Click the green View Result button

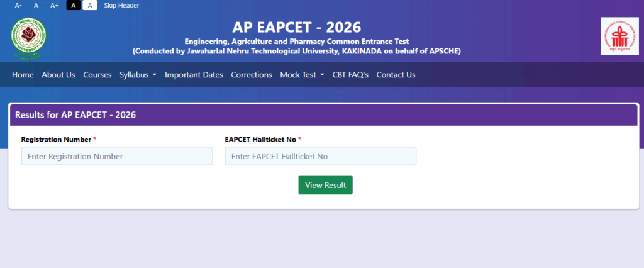click(x=325, y=185)
